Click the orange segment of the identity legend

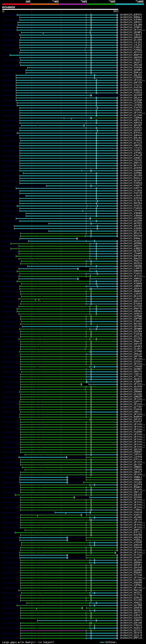tap(45, 4)
